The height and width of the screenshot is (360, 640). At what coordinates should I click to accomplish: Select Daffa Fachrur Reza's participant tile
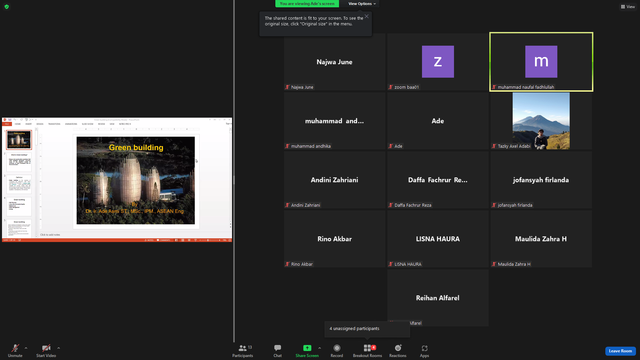tap(438, 180)
